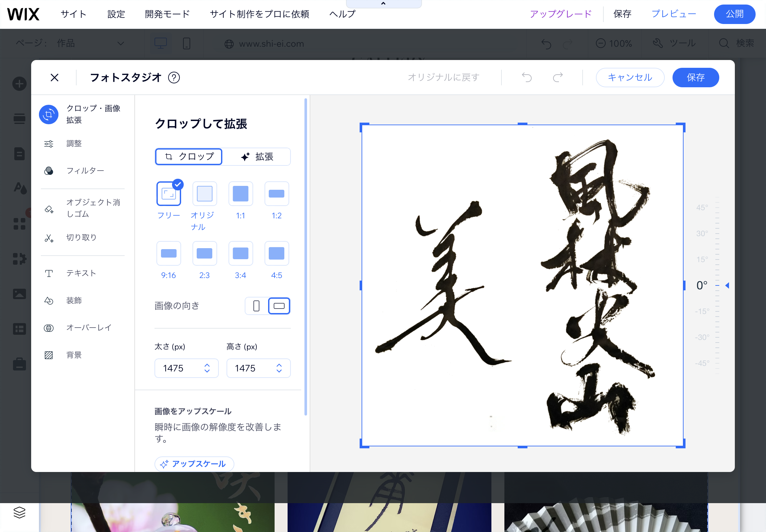Increase the width (px) stepper value
This screenshot has width=766, height=532.
(x=207, y=365)
